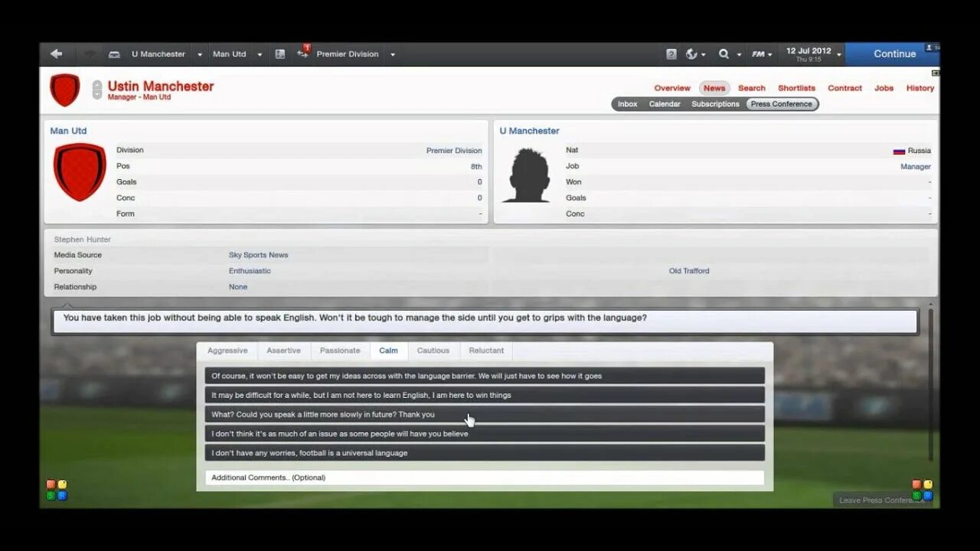Click the vertical scrollbar at right edge
This screenshot has height=551, width=980.
click(x=931, y=384)
